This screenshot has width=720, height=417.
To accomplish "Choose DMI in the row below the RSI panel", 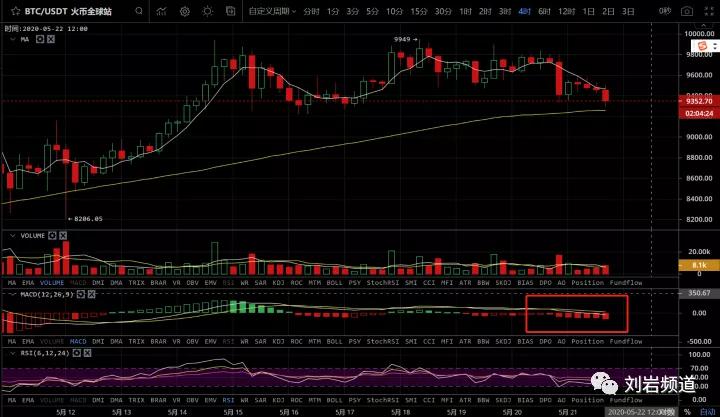I will (x=98, y=400).
